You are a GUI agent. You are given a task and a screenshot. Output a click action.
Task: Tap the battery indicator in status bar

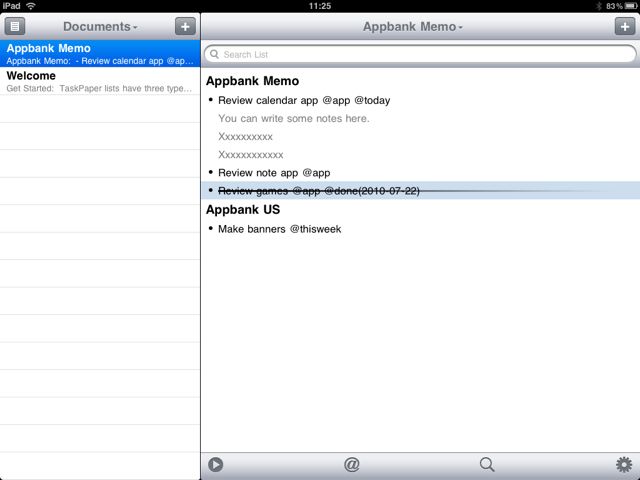click(x=631, y=6)
